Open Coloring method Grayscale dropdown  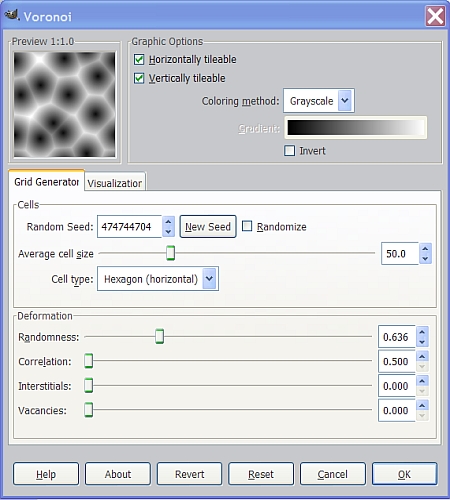(x=319, y=101)
